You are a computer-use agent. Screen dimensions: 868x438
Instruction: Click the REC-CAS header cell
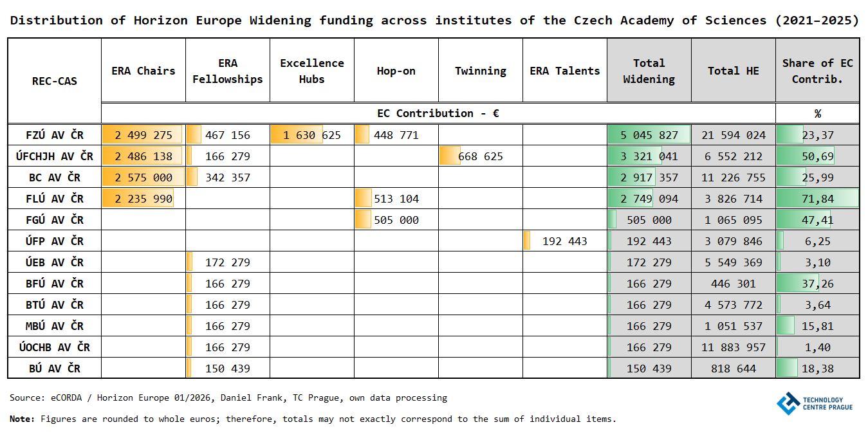point(55,81)
